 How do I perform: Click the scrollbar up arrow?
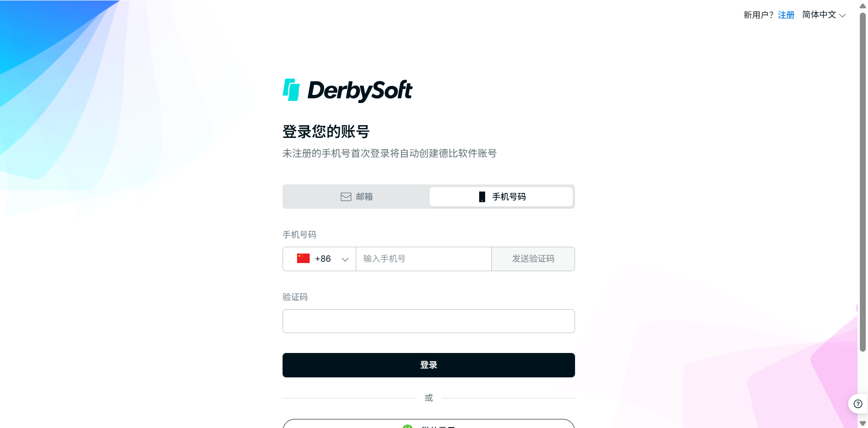click(863, 6)
